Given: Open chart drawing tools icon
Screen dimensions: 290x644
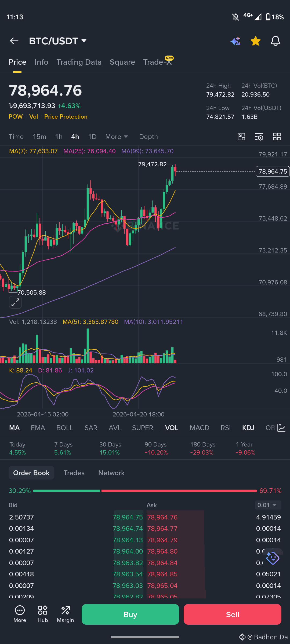Looking at the screenshot, I should [x=241, y=137].
